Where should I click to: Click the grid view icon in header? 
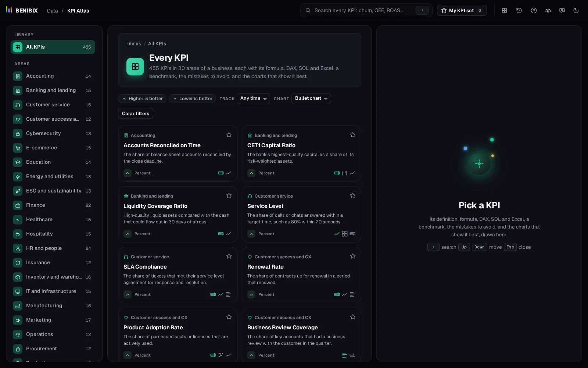click(505, 11)
